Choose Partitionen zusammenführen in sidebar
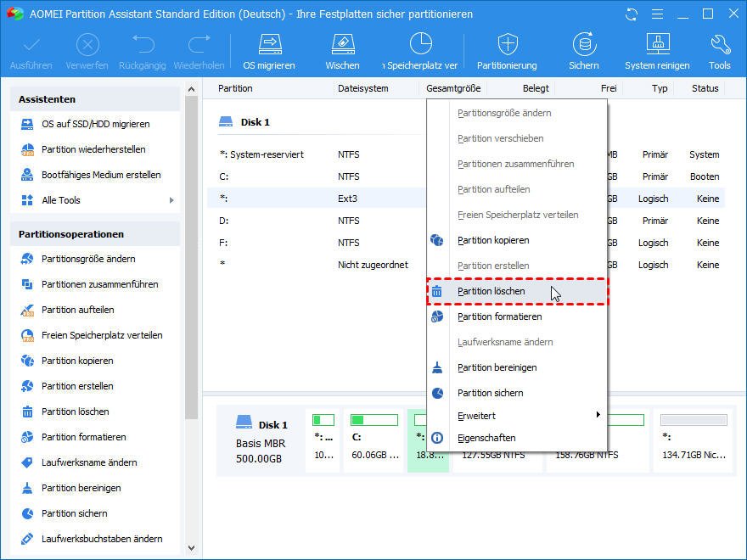The height and width of the screenshot is (560, 747). (99, 285)
